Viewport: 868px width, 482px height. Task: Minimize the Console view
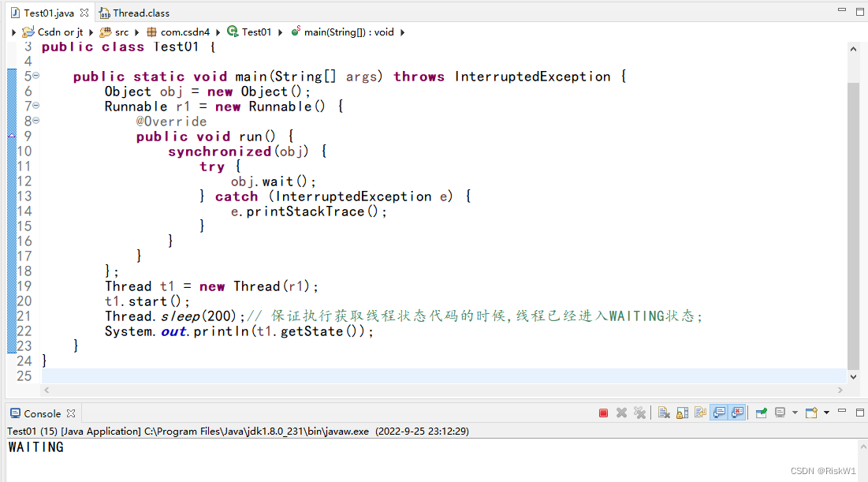coord(842,411)
